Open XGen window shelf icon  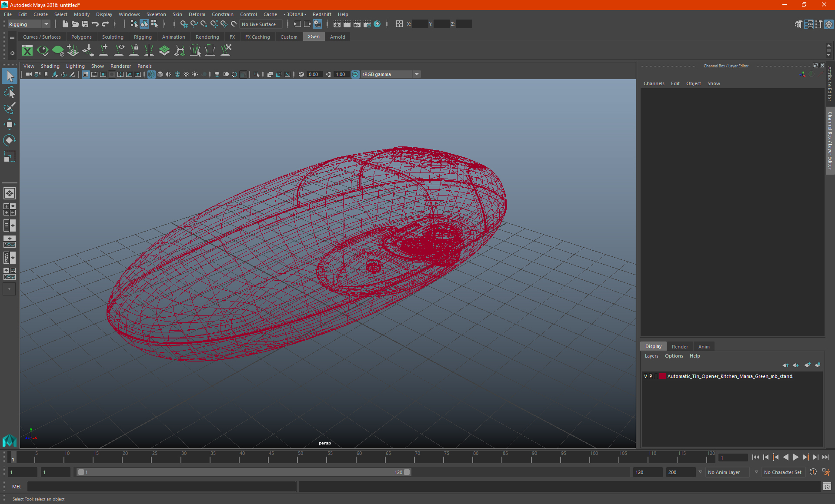click(27, 51)
